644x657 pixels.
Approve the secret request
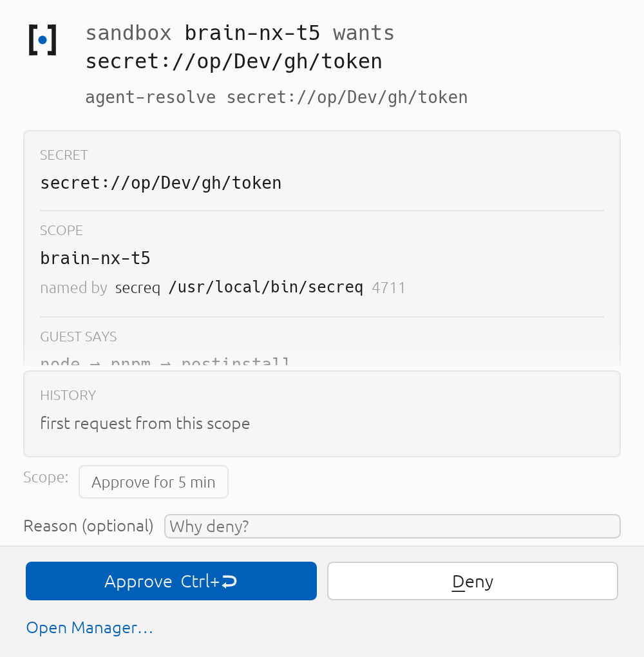tap(171, 581)
